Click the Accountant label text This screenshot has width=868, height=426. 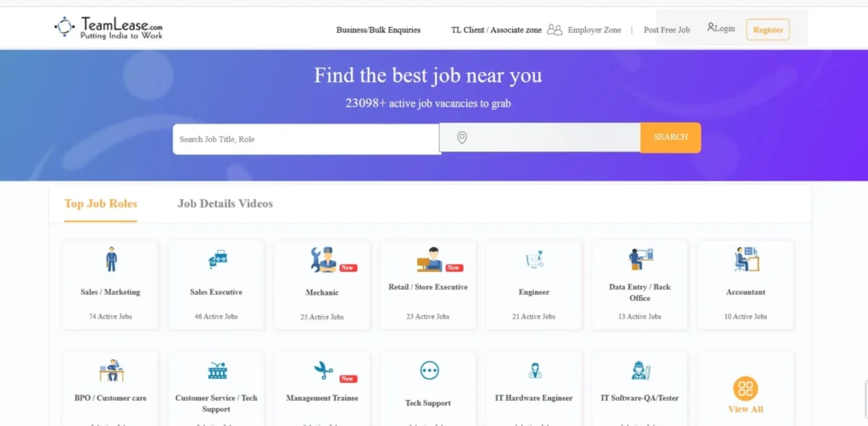coord(746,292)
